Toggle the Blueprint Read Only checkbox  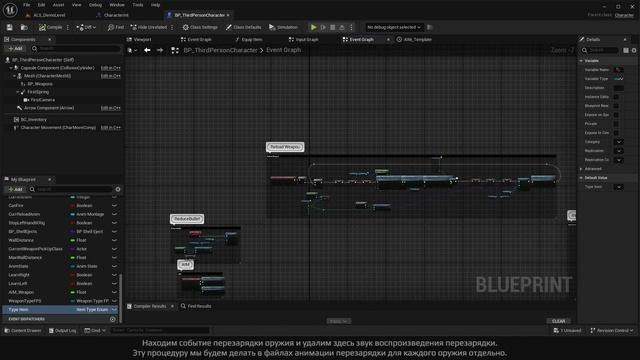(x=616, y=106)
